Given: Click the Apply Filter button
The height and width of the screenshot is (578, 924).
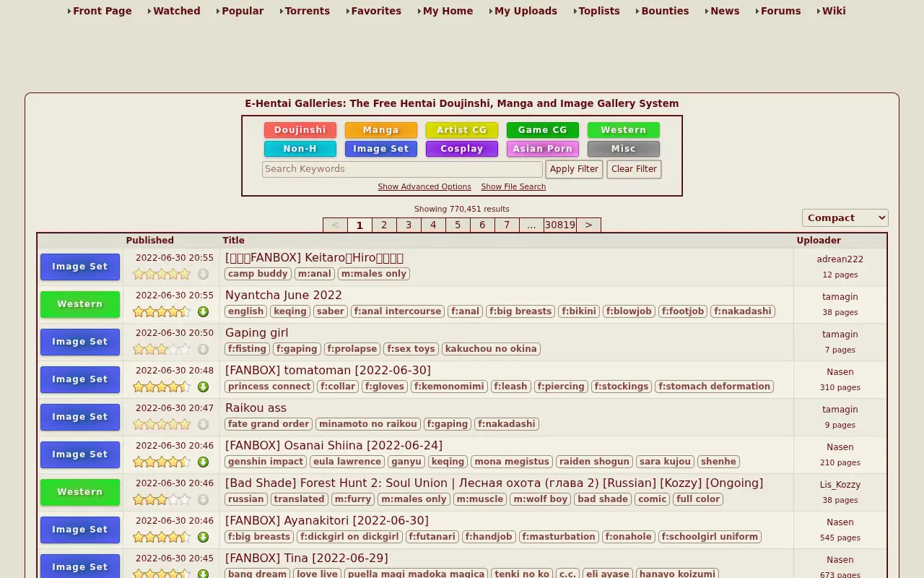Looking at the screenshot, I should 574,169.
